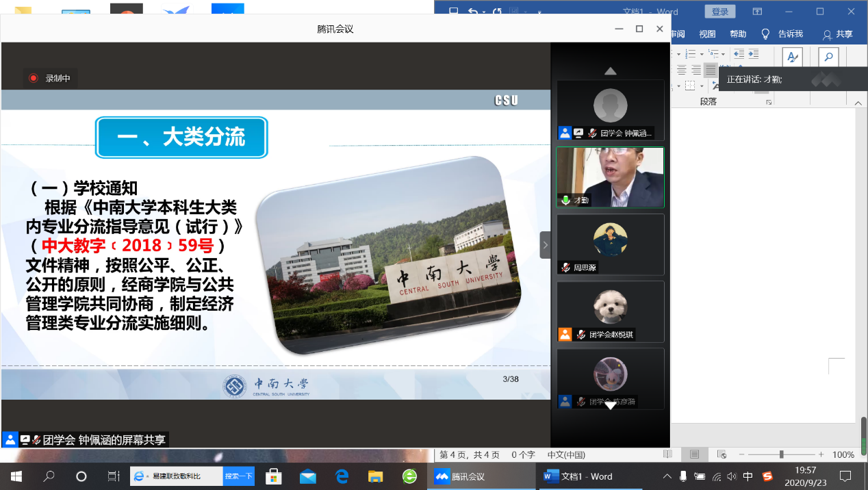
Task: Click the 共享 share button in Word
Action: coord(838,34)
